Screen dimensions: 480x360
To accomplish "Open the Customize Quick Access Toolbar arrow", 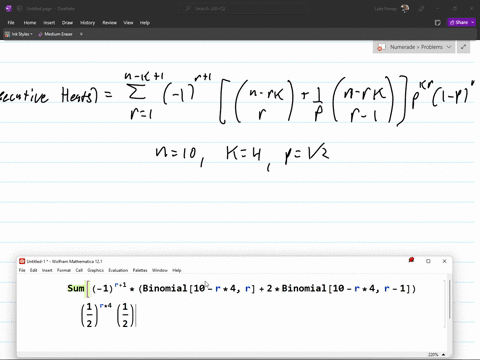I will (81, 34).
